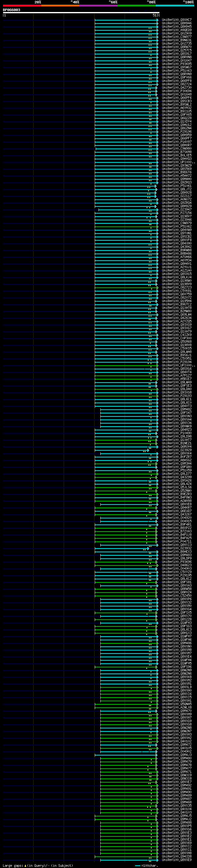Select UniRef100_C0P300 sequence name
This screenshot has height=868, width=197.
(177, 338)
